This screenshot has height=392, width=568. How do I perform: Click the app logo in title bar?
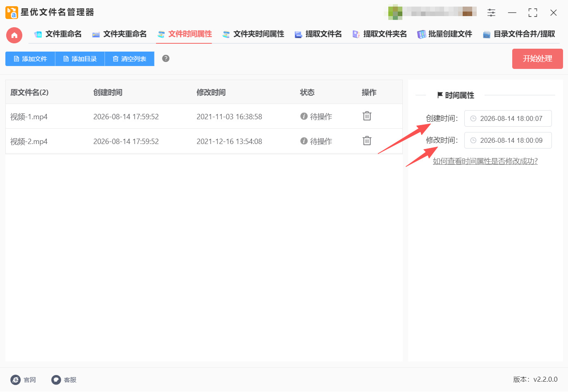coord(12,12)
